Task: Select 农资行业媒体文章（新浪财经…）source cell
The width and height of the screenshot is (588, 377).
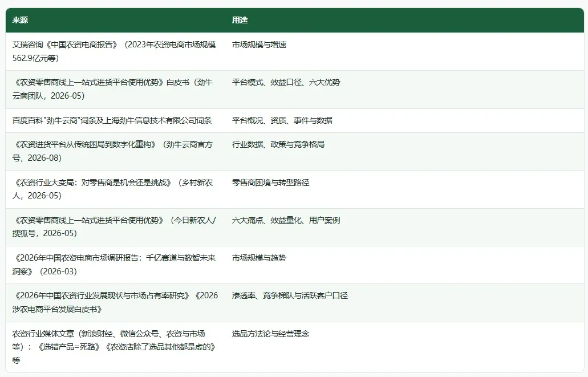Action: pyautogui.click(x=116, y=347)
